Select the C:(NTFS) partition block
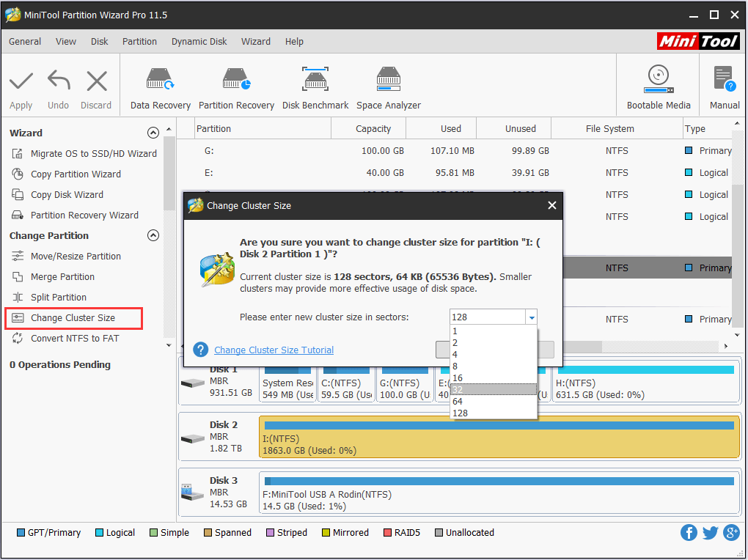This screenshot has height=560, width=748. [346, 383]
